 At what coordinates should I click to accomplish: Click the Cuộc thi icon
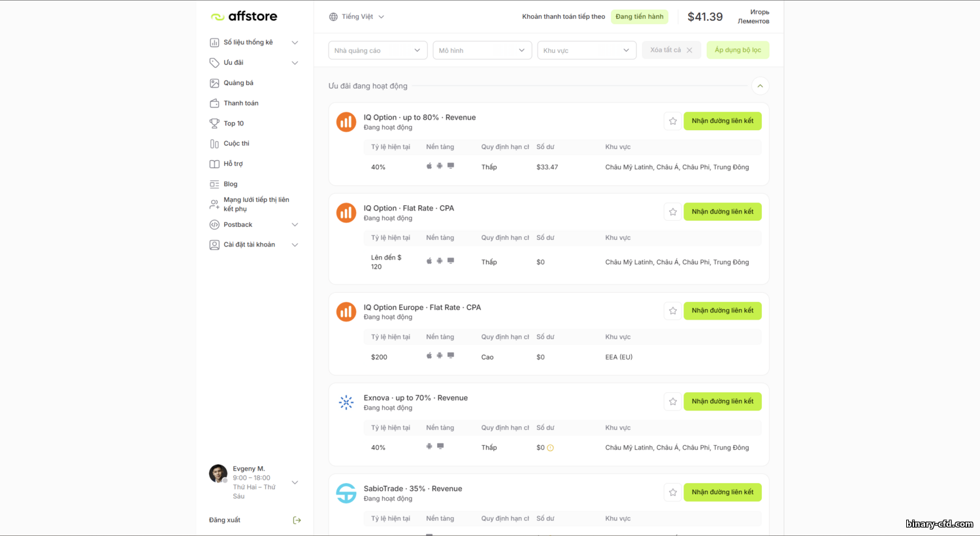pyautogui.click(x=214, y=144)
